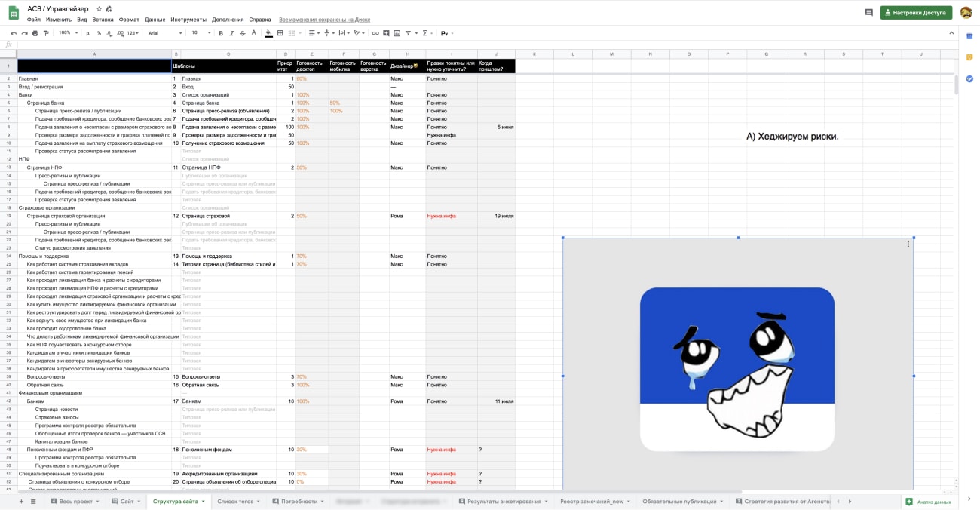This screenshot has width=980, height=510.
Task: Open comments history icon
Action: (868, 13)
